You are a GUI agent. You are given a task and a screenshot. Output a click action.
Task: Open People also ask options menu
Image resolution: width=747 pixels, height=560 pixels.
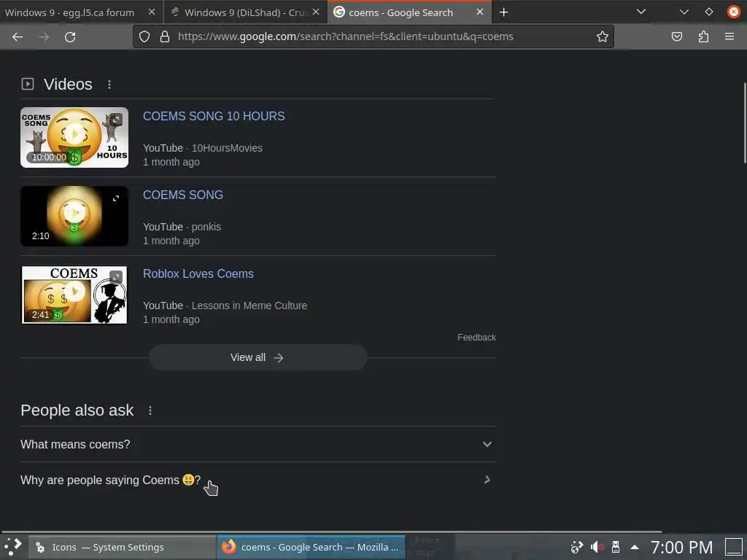point(150,411)
